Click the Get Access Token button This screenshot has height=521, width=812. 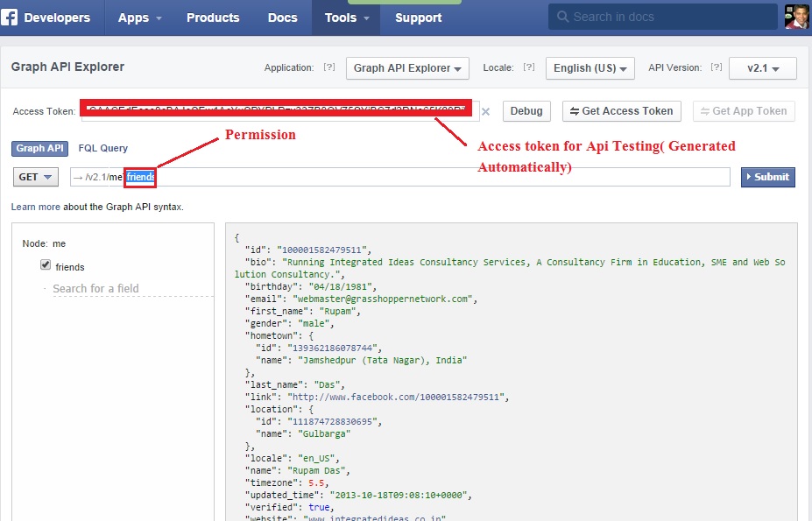pos(621,111)
